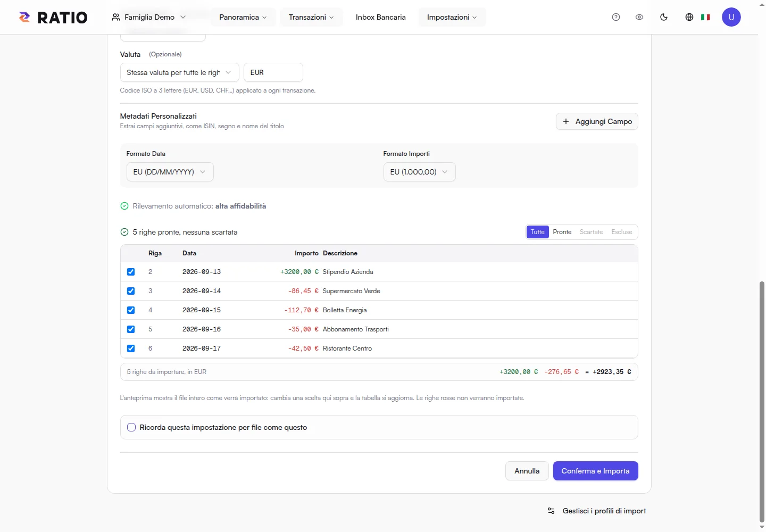The image size is (766, 532).
Task: Expand the Panoramica menu
Action: (243, 17)
